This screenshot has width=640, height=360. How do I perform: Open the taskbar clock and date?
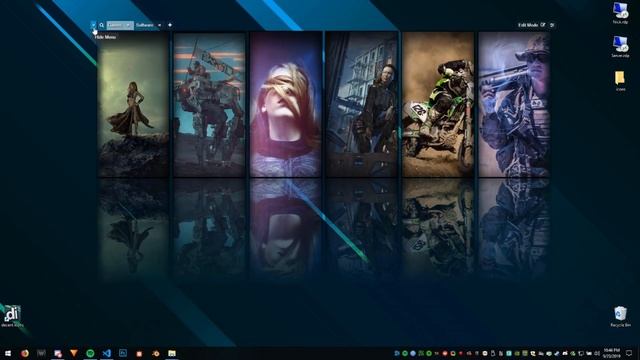pos(611,353)
